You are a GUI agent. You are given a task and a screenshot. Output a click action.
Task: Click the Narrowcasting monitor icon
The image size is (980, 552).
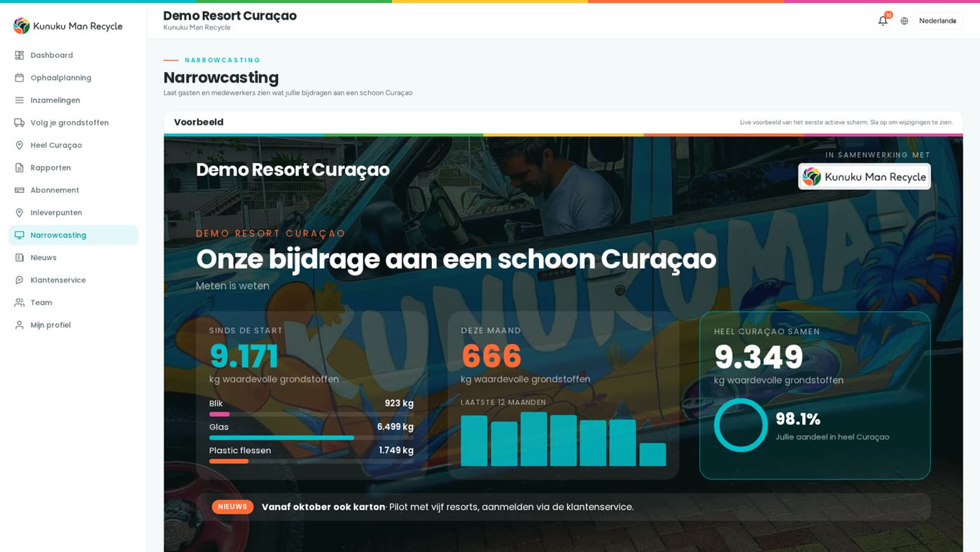click(20, 235)
